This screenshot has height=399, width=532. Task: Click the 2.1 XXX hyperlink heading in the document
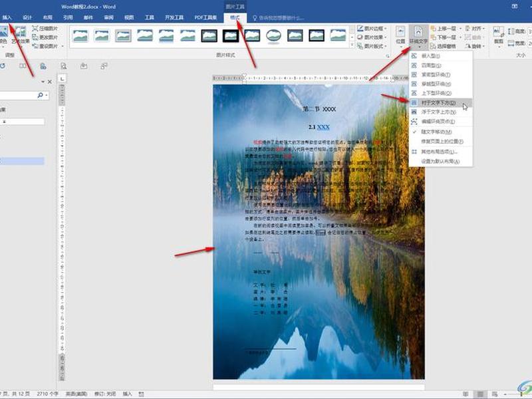pos(319,127)
